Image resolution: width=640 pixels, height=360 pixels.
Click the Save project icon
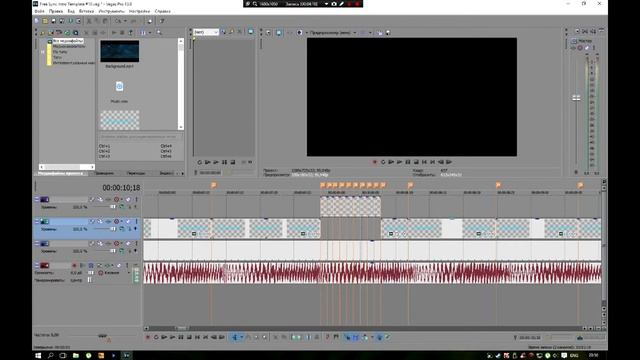[53, 21]
